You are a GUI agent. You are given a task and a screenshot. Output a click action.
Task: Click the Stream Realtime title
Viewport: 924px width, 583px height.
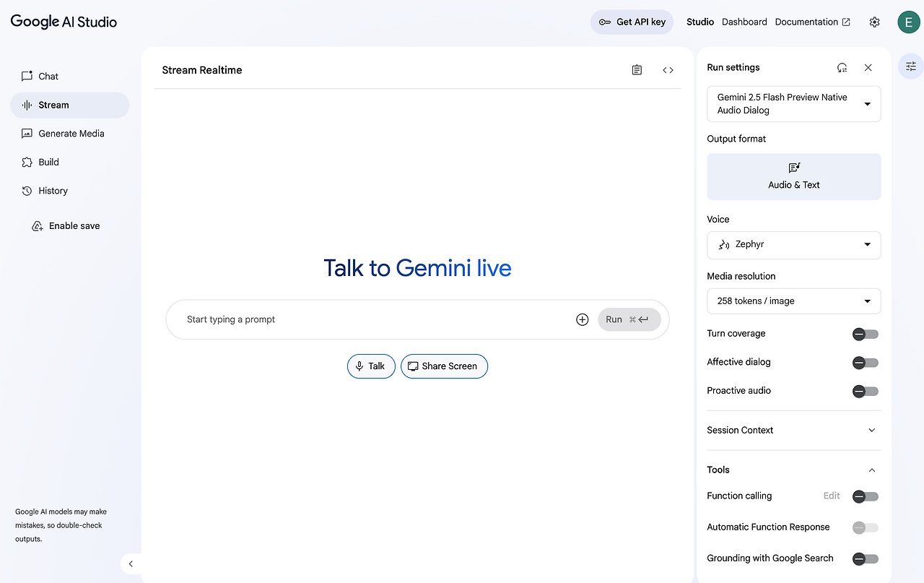pos(202,70)
